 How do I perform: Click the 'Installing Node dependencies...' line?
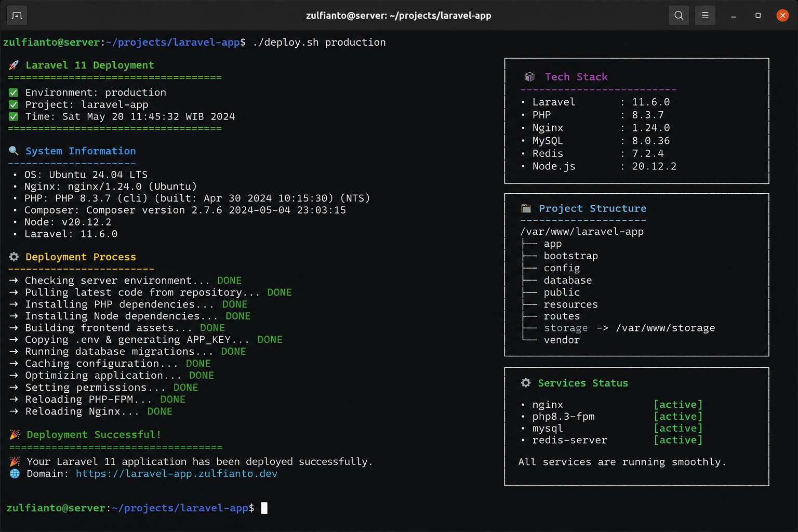tap(130, 316)
